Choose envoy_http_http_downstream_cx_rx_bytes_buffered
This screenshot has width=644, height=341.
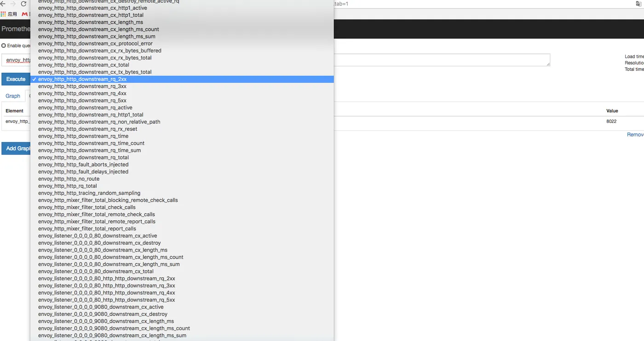(x=182, y=51)
